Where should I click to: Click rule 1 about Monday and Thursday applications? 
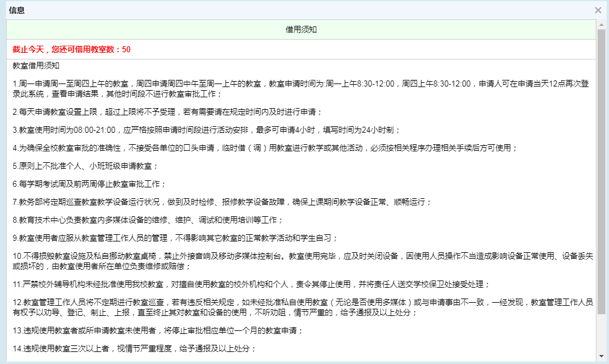[x=240, y=83]
